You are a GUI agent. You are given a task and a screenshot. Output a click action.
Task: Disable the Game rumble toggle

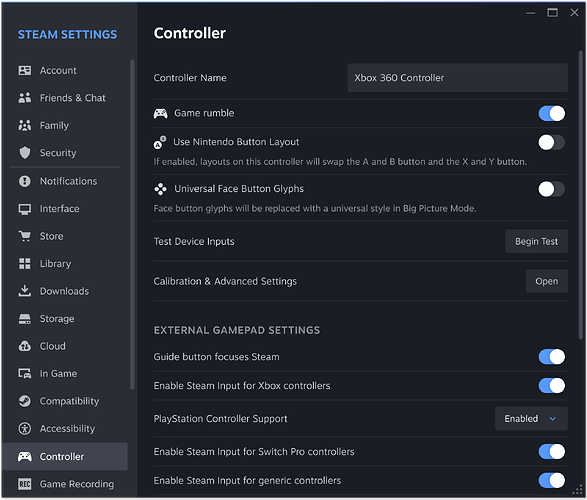click(x=552, y=113)
